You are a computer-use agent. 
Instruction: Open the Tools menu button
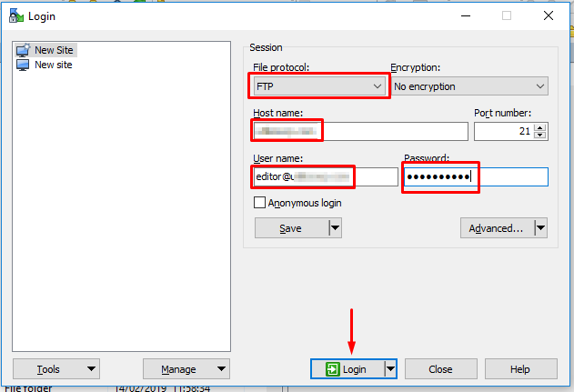pos(56,369)
